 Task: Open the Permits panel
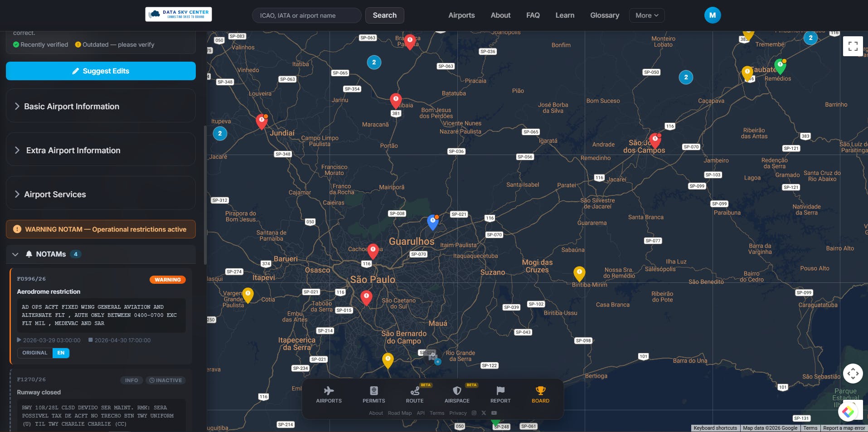pos(374,394)
